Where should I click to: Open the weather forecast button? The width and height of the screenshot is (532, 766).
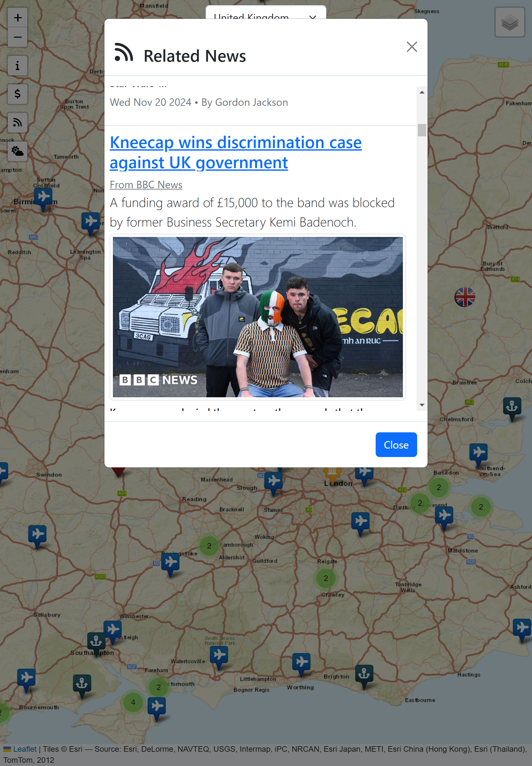(x=18, y=151)
